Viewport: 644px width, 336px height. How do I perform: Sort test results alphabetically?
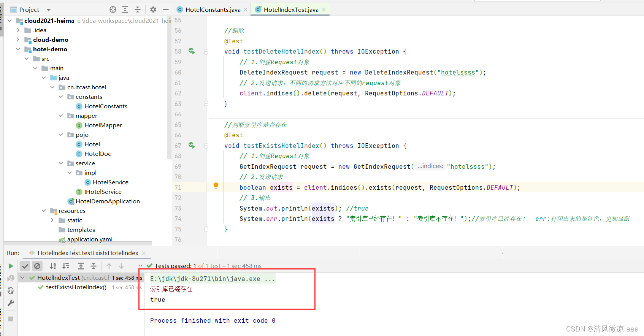click(53, 266)
